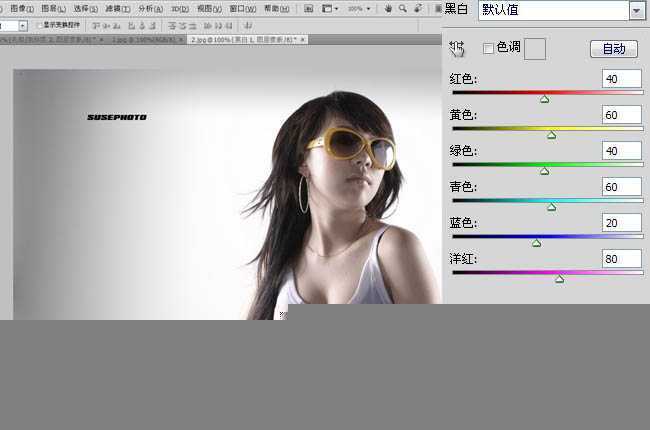650x430 pixels.
Task: Click the distribute vertical centers icon
Action: (x=182, y=26)
